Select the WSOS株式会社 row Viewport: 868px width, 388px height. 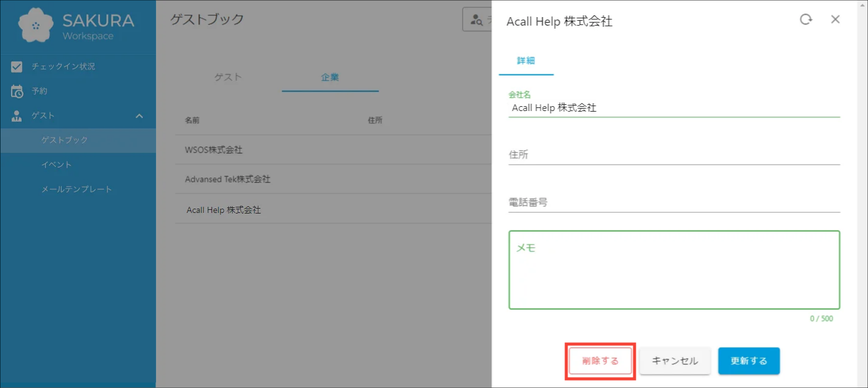click(x=333, y=150)
